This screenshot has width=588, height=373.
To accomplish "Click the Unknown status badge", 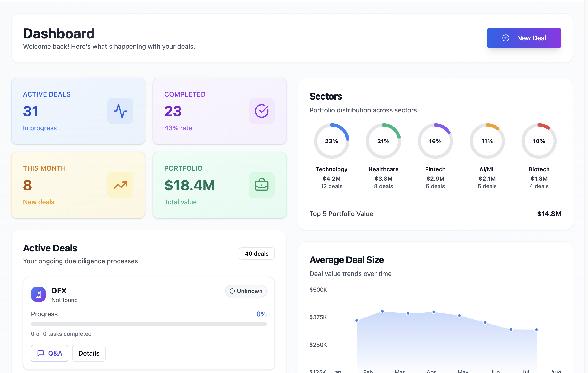I will [246, 291].
